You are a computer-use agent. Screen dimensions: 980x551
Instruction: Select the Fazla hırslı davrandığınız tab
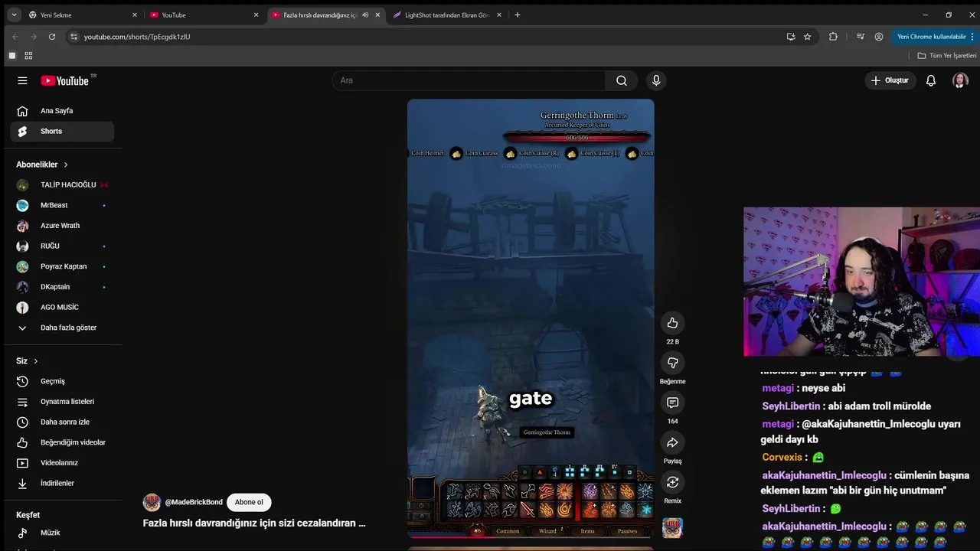326,15
